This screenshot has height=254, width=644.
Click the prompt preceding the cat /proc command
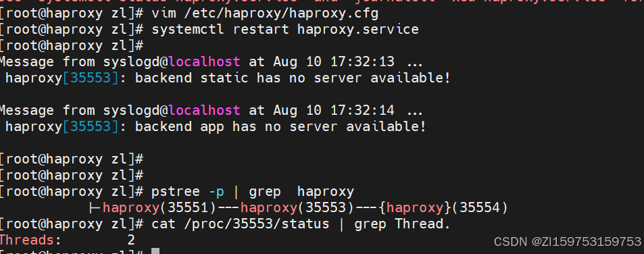72,224
